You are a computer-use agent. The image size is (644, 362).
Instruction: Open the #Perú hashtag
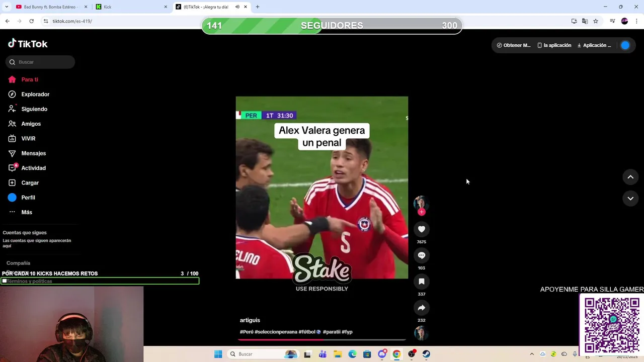click(247, 332)
